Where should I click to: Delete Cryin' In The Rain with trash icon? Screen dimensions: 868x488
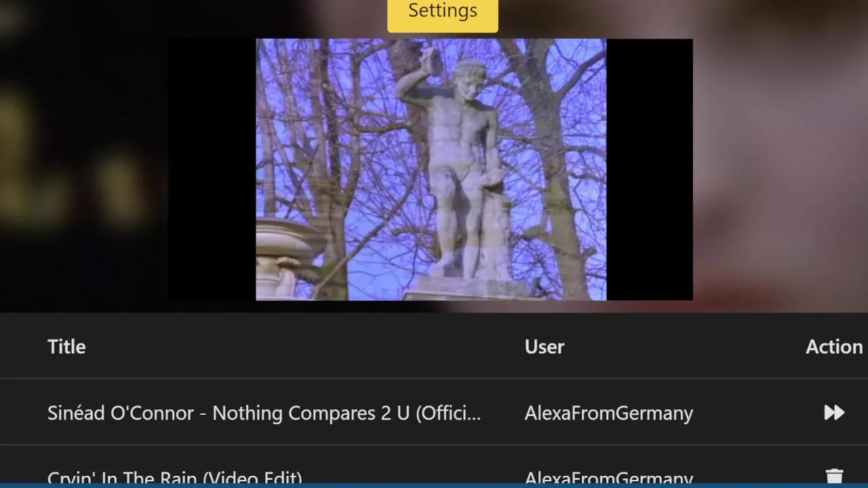click(835, 477)
